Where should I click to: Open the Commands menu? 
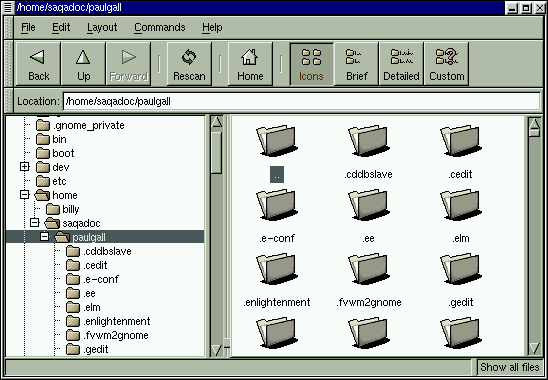(160, 27)
